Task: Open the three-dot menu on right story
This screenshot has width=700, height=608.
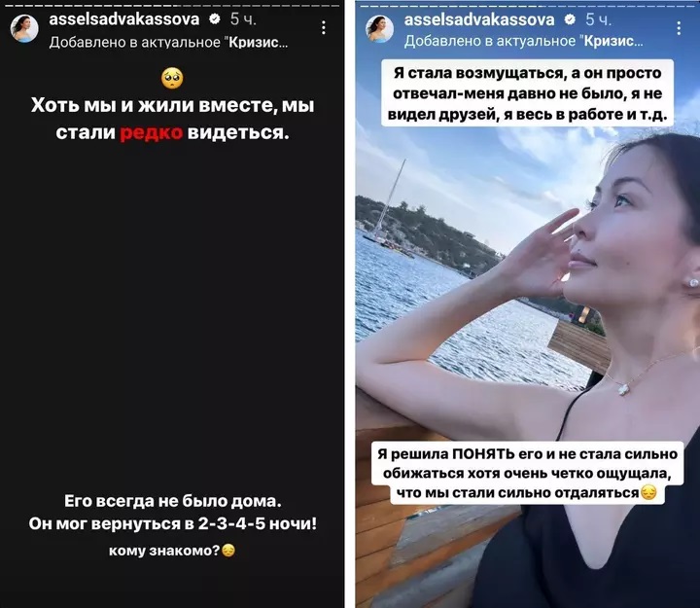Action: click(679, 28)
